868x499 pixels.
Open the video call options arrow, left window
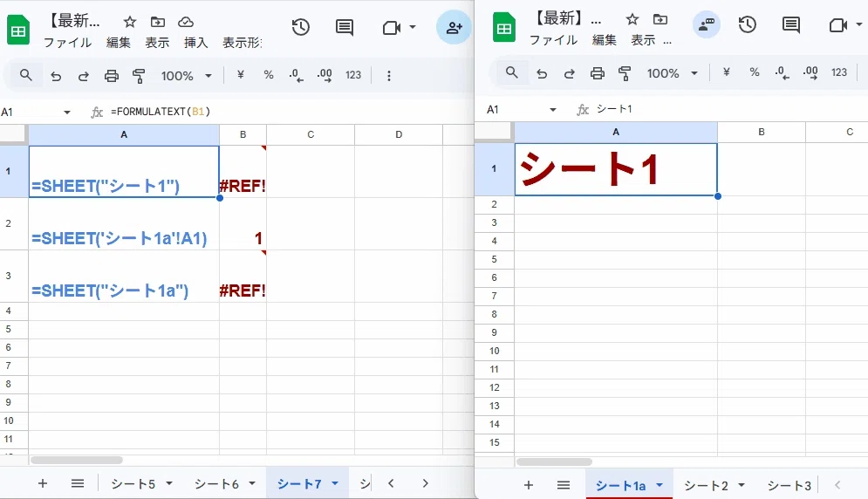(x=413, y=26)
